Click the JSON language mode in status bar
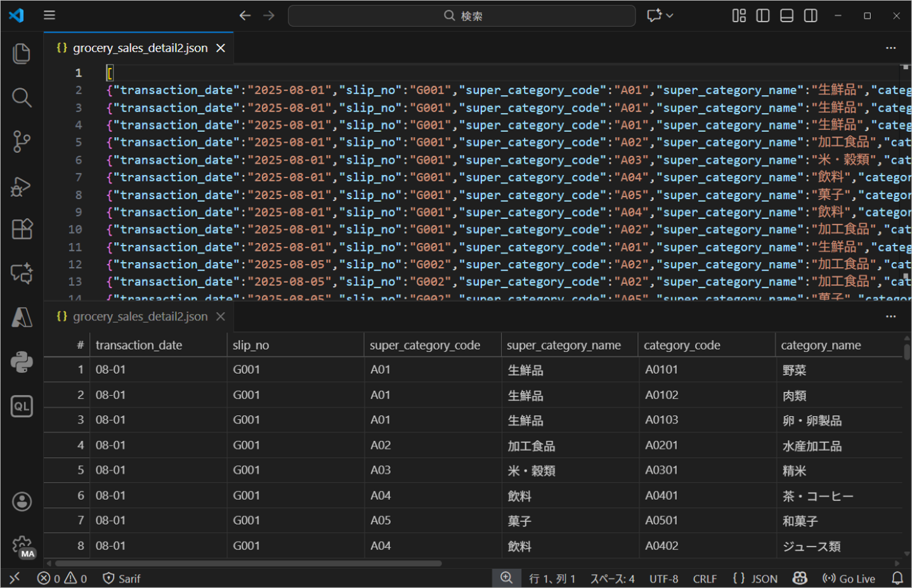 (x=755, y=578)
